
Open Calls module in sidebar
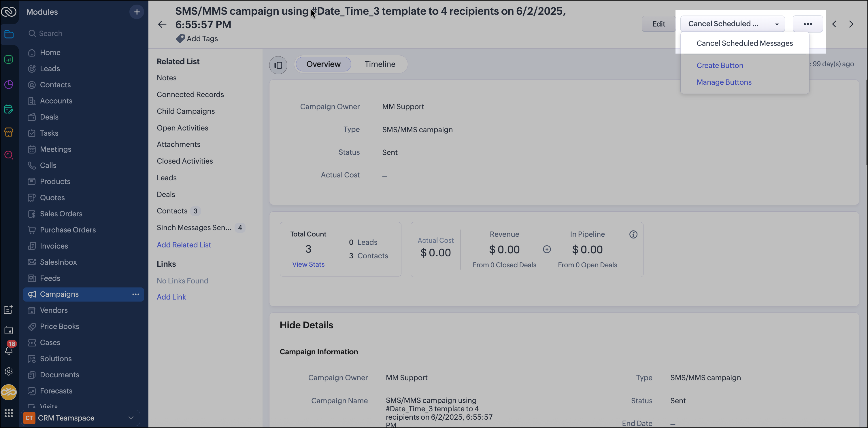coord(48,166)
